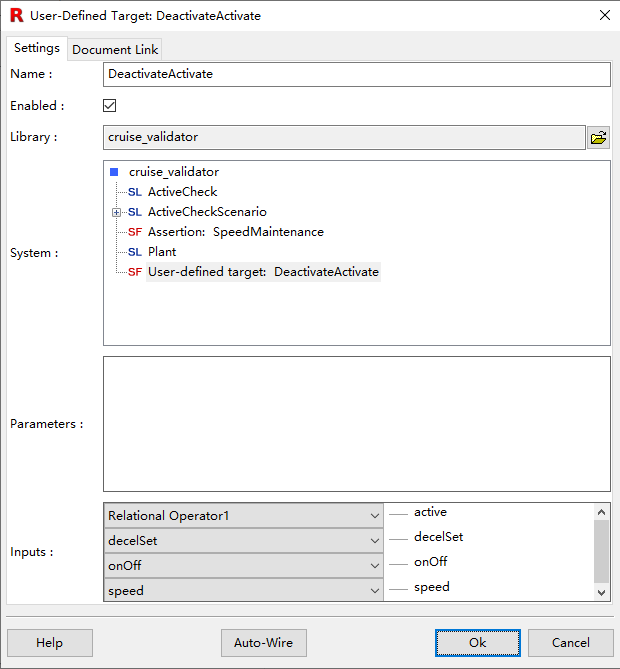Switch to the Document Link tab

(115, 49)
